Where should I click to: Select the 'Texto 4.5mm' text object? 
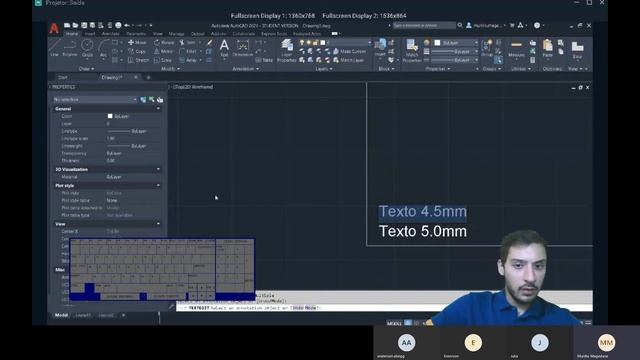(422, 212)
